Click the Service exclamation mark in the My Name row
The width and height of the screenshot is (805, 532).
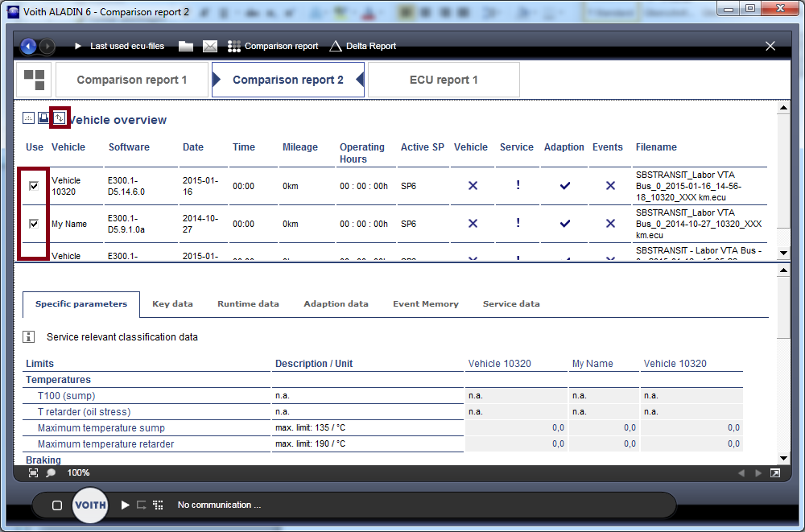pos(518,223)
